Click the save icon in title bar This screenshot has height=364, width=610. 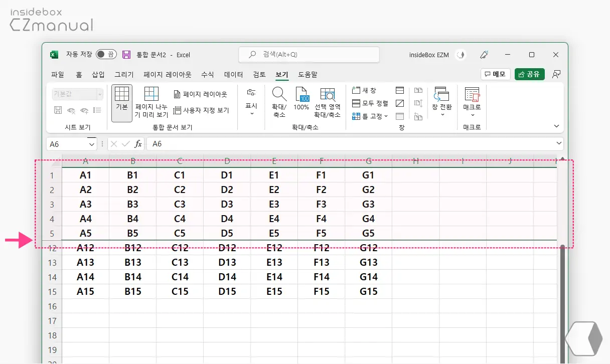click(x=126, y=55)
